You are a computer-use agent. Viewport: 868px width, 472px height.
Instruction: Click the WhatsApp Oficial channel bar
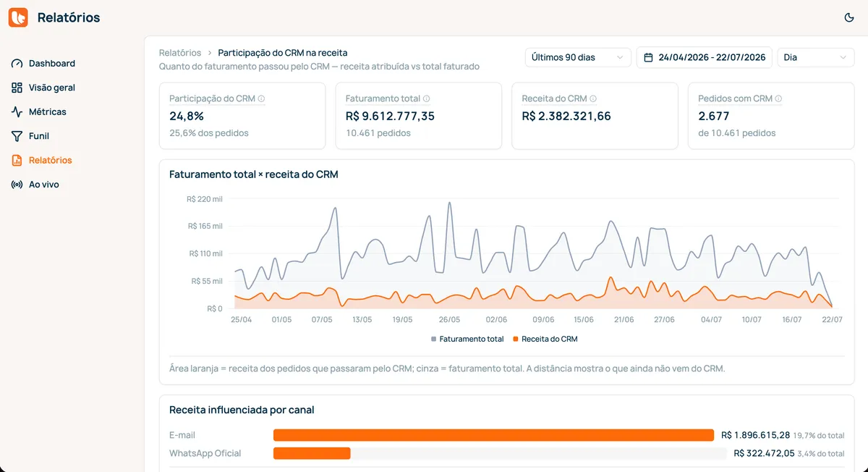point(312,453)
